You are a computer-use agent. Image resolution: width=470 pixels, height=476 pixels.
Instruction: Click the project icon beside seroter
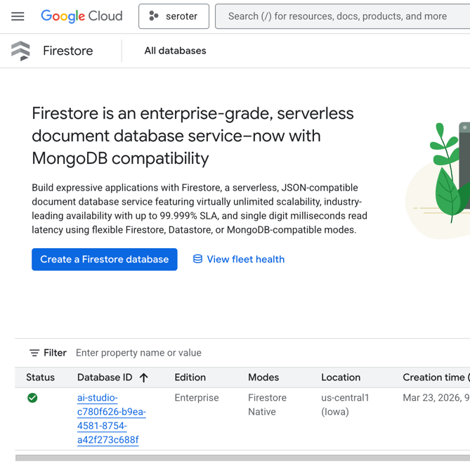[x=154, y=16]
